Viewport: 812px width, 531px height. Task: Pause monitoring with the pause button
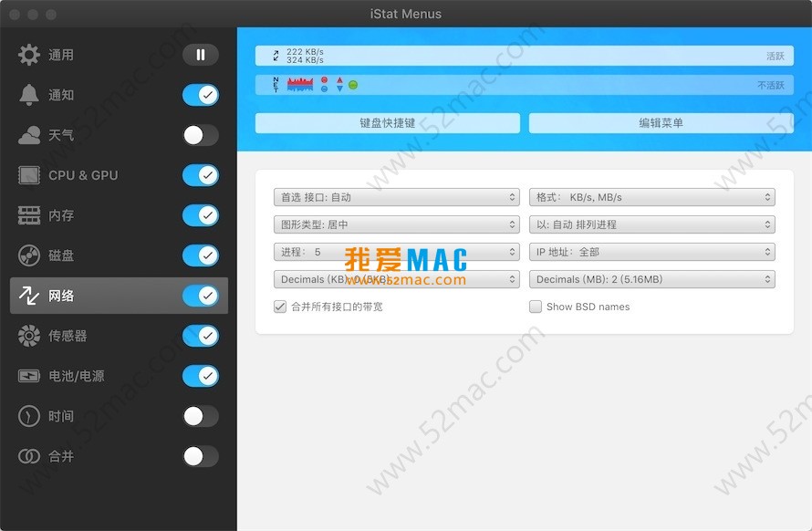coord(201,55)
